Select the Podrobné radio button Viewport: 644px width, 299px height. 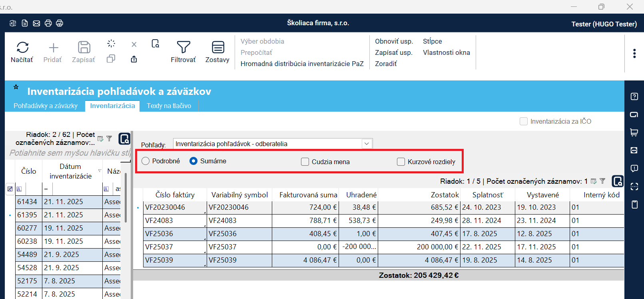146,161
